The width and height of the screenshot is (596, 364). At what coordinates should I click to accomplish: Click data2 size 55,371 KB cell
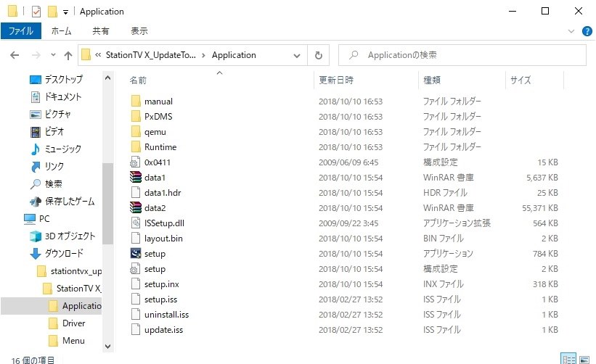[540, 208]
